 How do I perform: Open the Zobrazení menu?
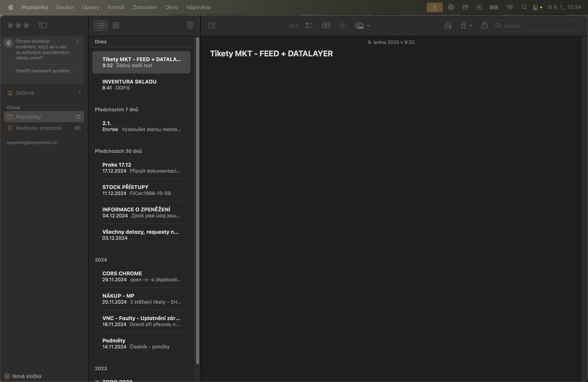[145, 7]
